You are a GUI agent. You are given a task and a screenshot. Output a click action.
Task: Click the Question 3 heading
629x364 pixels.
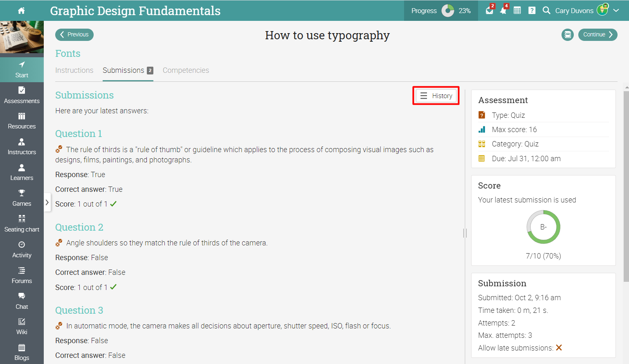79,310
